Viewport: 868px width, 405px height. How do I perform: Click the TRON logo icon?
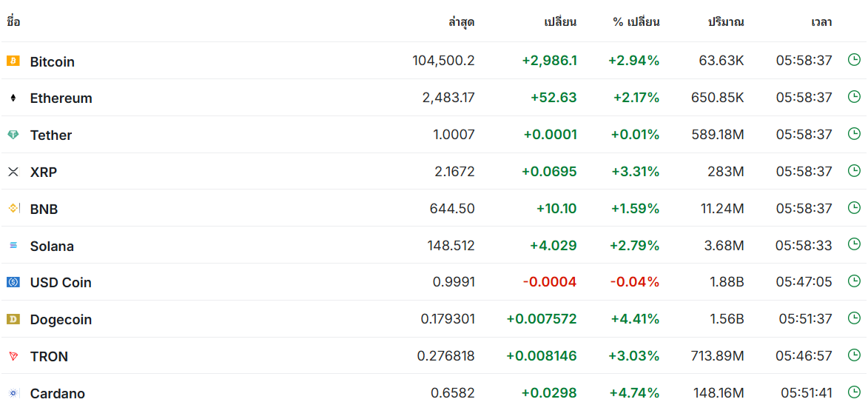tap(13, 356)
